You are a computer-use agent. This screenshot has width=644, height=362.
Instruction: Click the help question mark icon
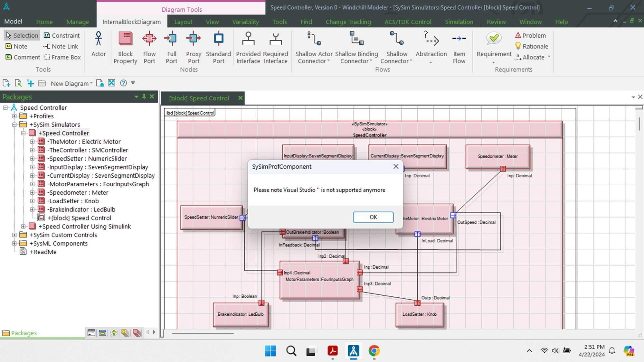(123, 83)
